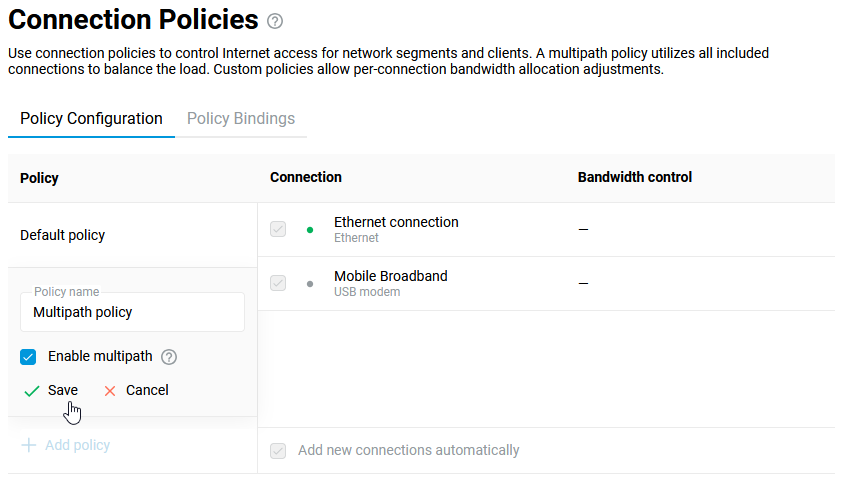
Task: Open the Policy Bindings tab
Action: (241, 119)
